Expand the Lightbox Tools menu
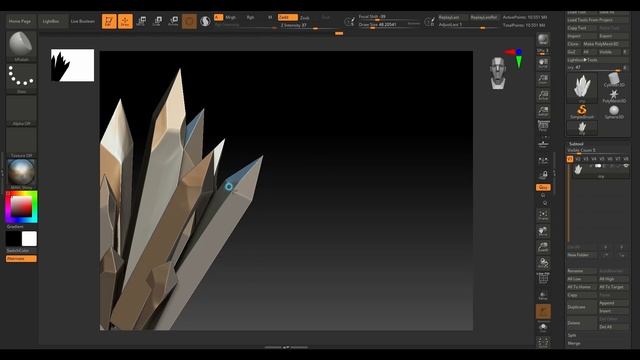The image size is (640, 360). 598,60
